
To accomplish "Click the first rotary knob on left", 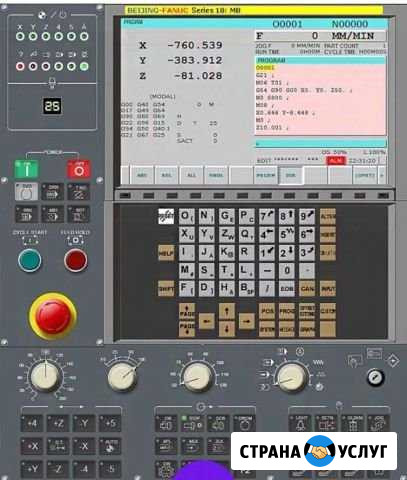I will coord(45,377).
